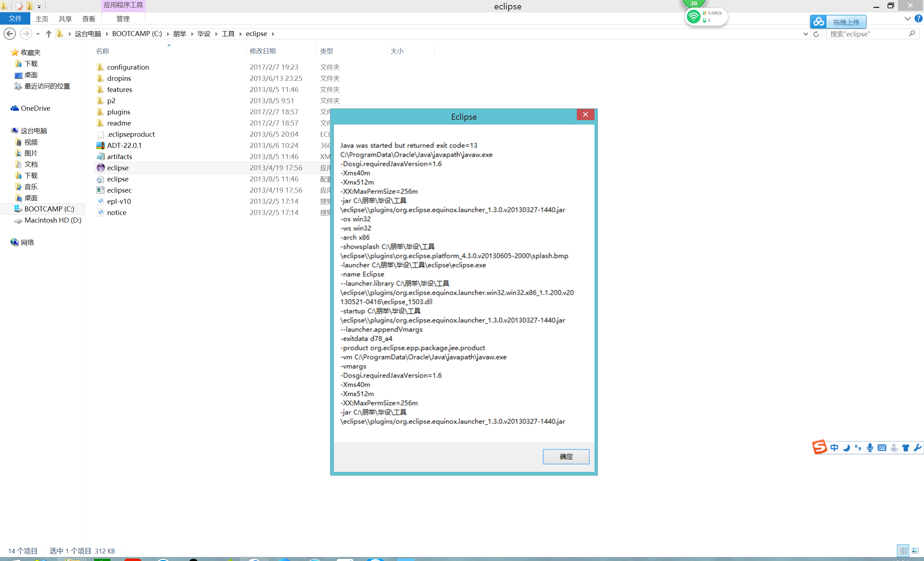924x561 pixels.
Task: Expand the recent locations dropdown arrow
Action: 38,34
